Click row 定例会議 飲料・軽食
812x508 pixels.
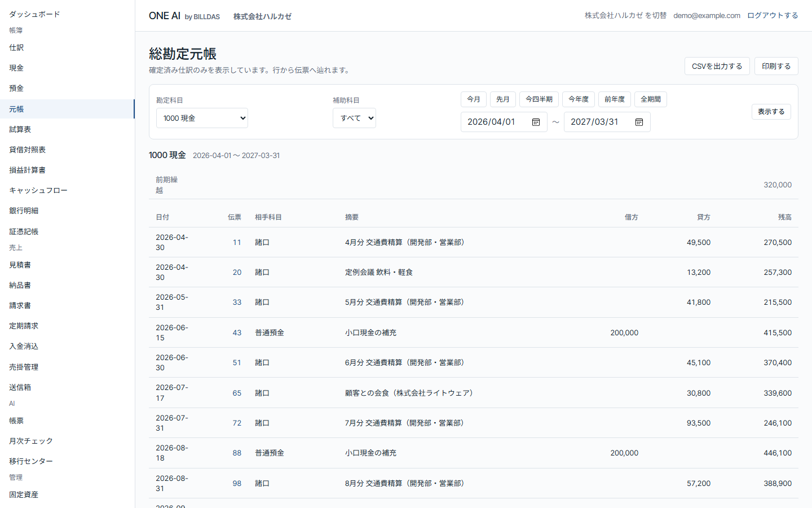[x=474, y=272]
